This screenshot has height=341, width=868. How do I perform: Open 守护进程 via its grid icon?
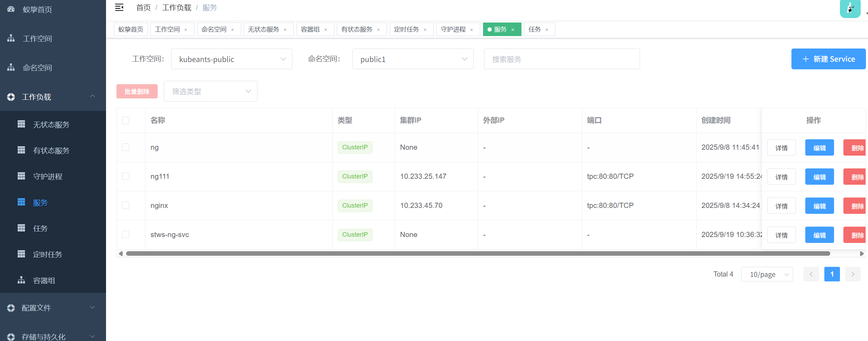click(x=21, y=176)
